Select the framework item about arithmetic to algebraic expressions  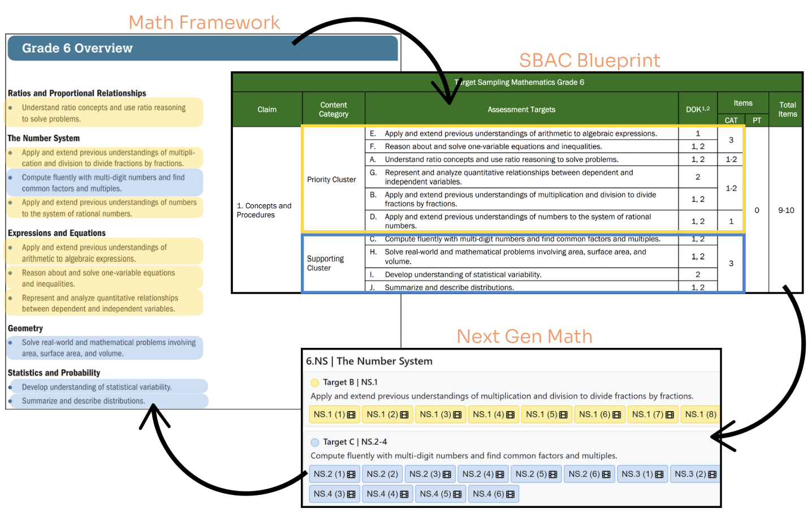pyautogui.click(x=103, y=253)
